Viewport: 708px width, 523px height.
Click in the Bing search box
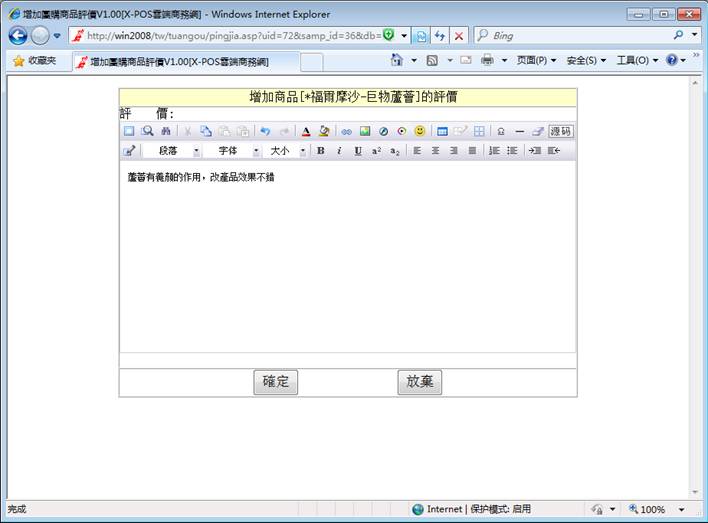click(x=570, y=35)
